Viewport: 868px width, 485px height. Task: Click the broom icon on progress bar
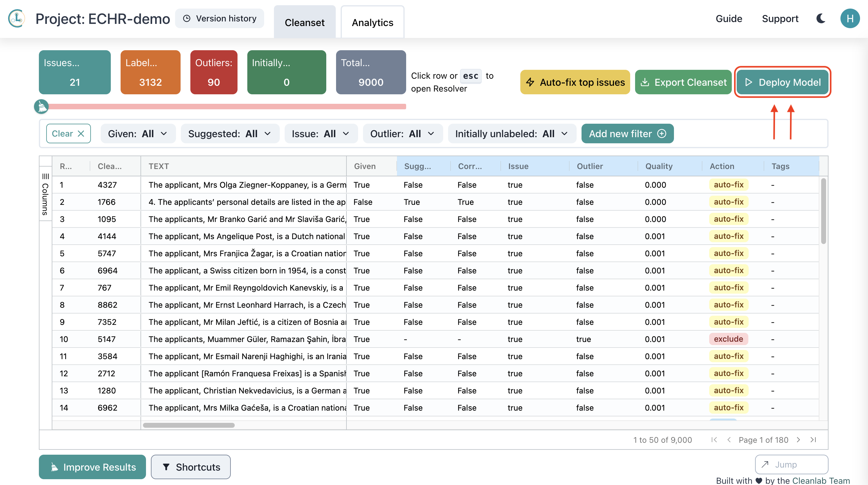click(41, 107)
